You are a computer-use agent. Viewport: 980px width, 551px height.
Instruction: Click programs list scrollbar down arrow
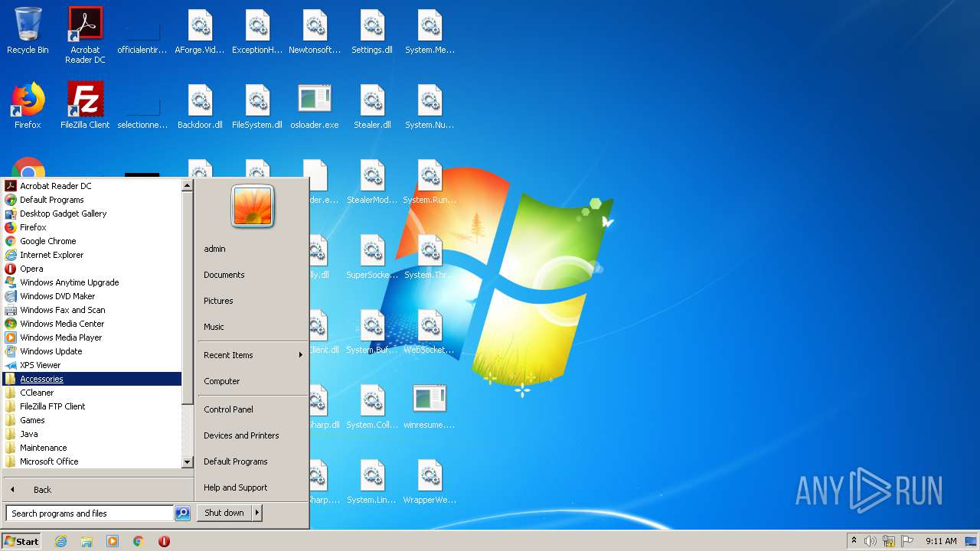click(187, 462)
